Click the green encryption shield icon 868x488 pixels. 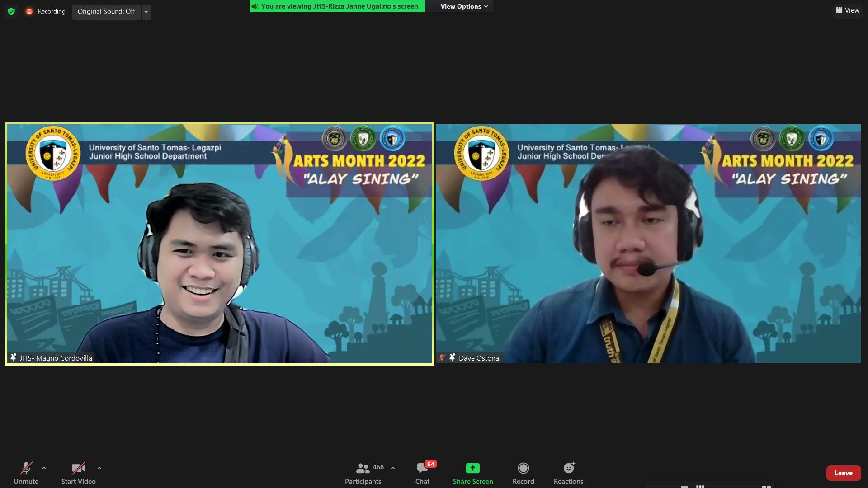click(11, 11)
